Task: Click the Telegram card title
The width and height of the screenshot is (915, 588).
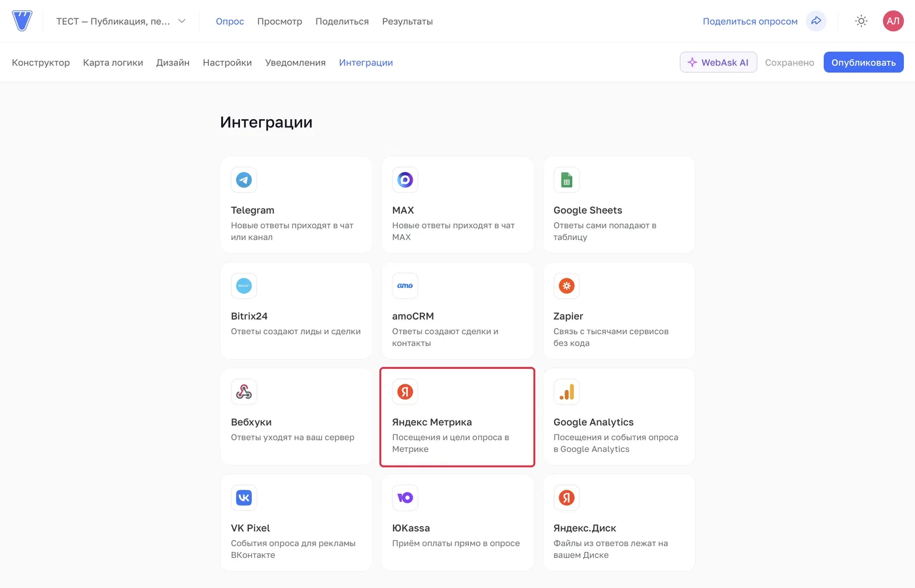Action: (x=252, y=210)
